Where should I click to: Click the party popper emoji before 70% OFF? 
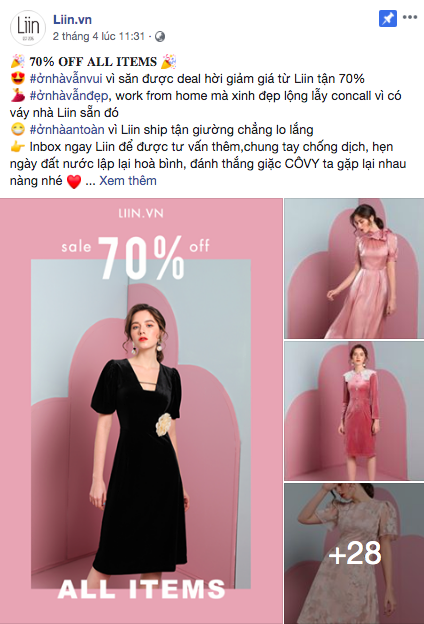coord(18,62)
